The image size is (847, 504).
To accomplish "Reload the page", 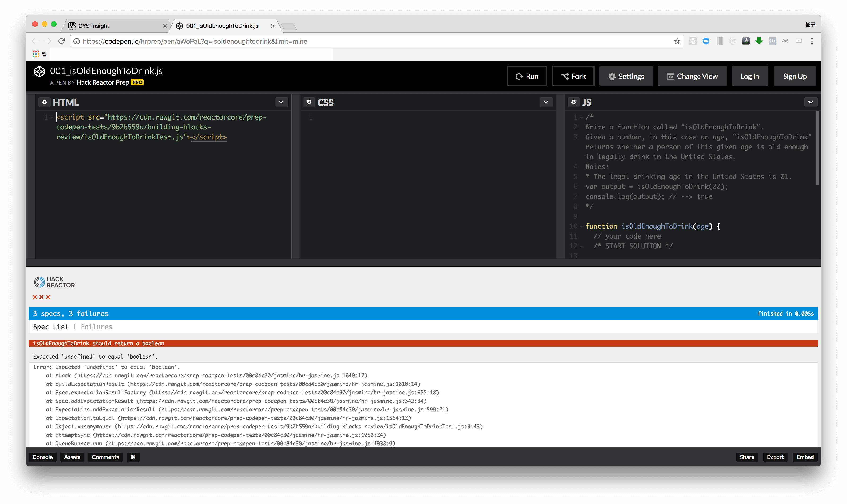I will pos(61,41).
